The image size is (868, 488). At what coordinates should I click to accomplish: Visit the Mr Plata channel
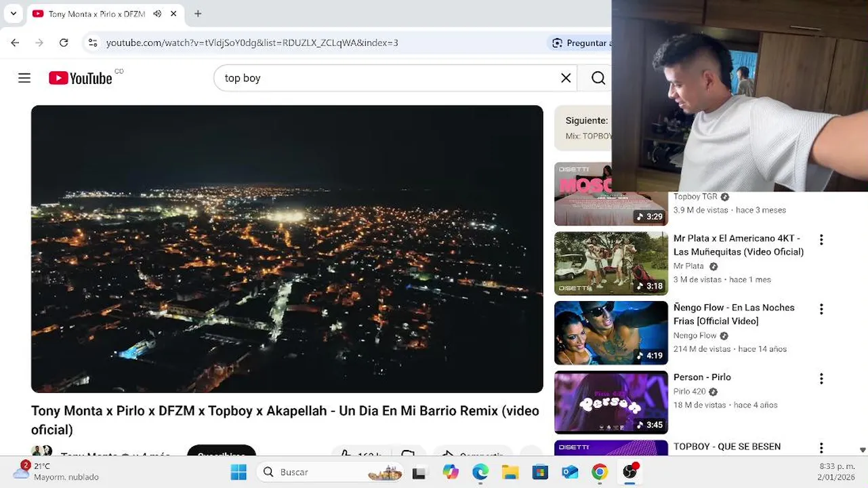[x=688, y=266]
